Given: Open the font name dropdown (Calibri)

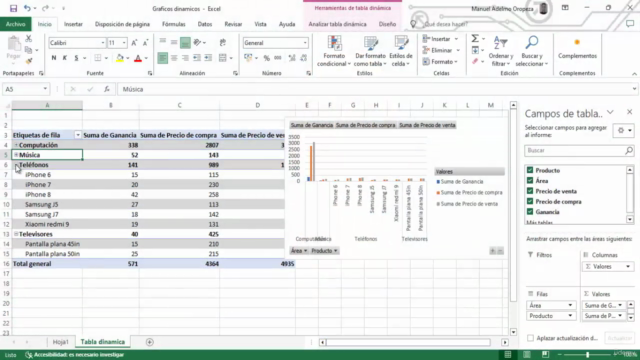Looking at the screenshot, I should pos(103,43).
